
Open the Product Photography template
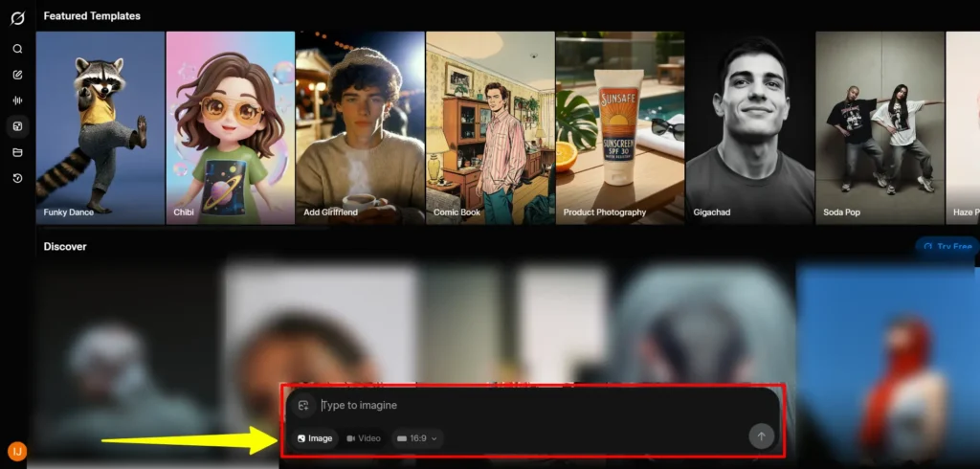620,127
